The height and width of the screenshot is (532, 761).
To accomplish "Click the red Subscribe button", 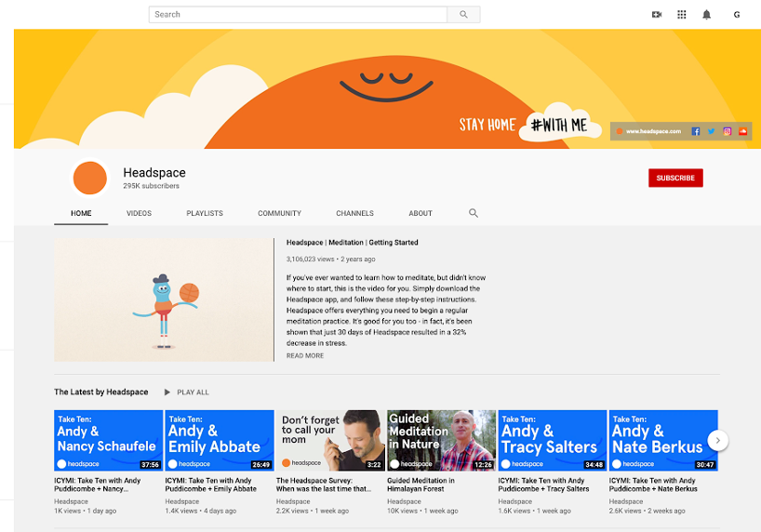I will 675,179.
